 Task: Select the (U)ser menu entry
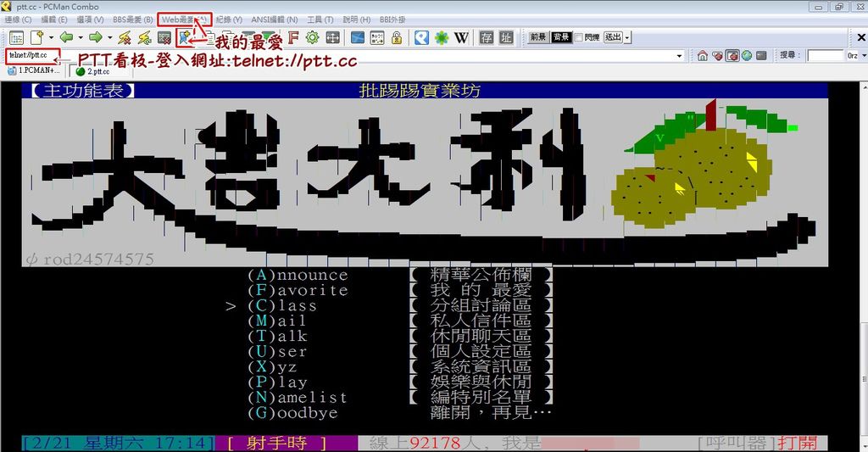[277, 352]
